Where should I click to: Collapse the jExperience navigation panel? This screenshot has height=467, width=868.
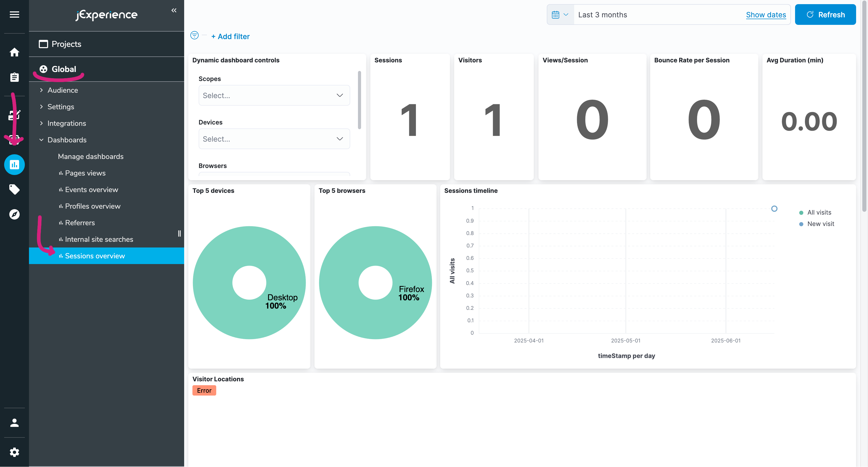click(x=174, y=10)
